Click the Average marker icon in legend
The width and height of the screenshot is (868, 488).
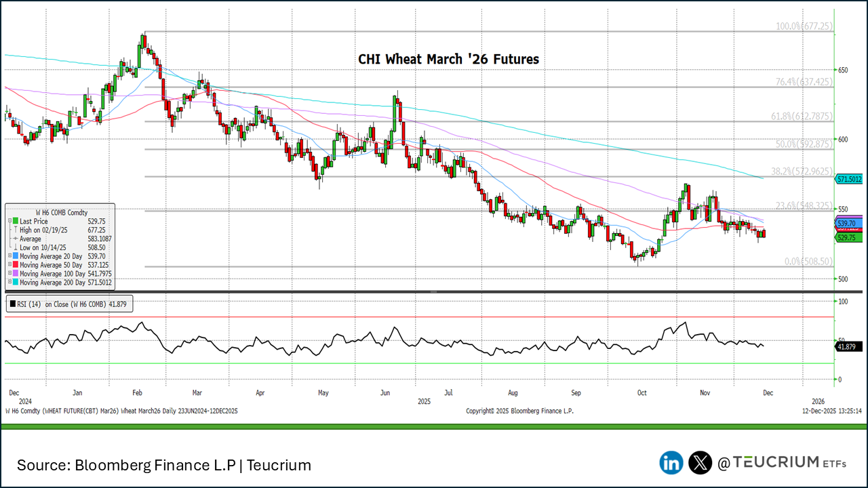click(x=14, y=239)
